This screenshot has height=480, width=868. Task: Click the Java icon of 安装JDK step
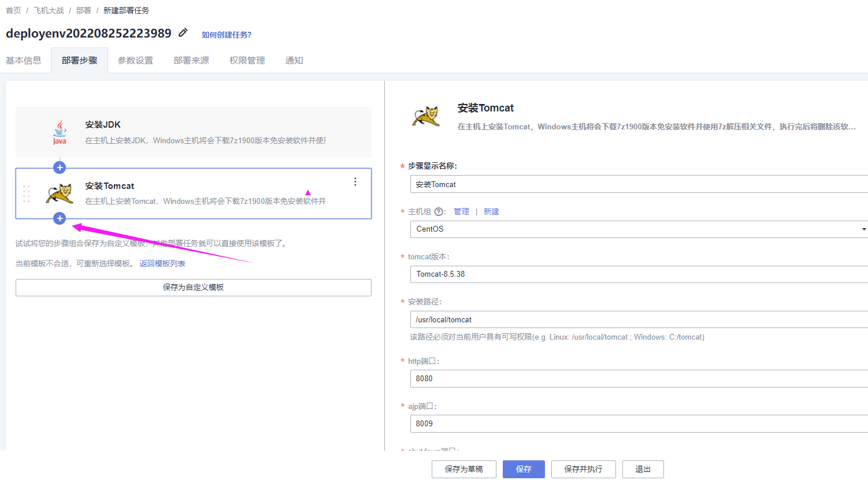coord(60,132)
